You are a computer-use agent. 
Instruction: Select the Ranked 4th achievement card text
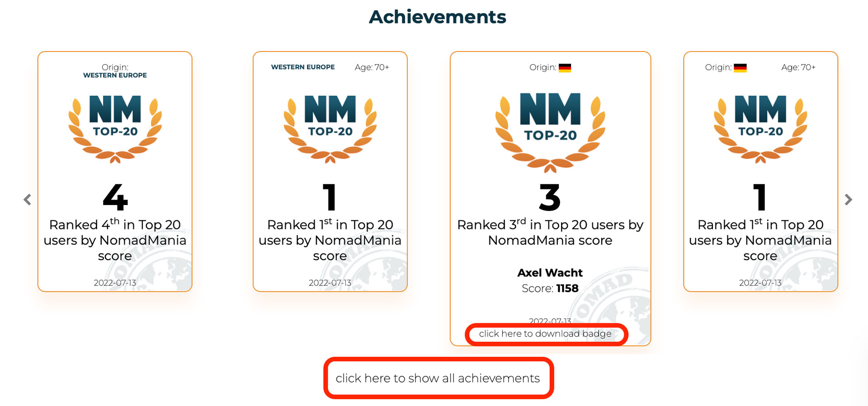point(115,240)
